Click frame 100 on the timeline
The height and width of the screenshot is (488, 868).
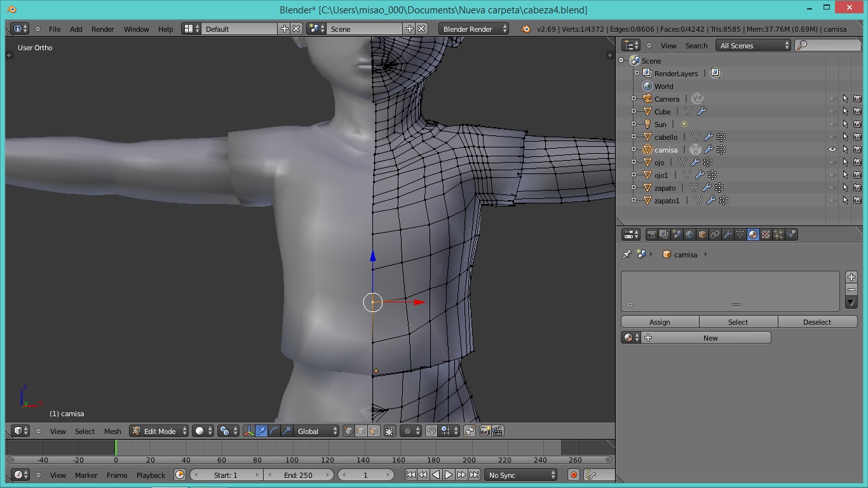(x=292, y=459)
